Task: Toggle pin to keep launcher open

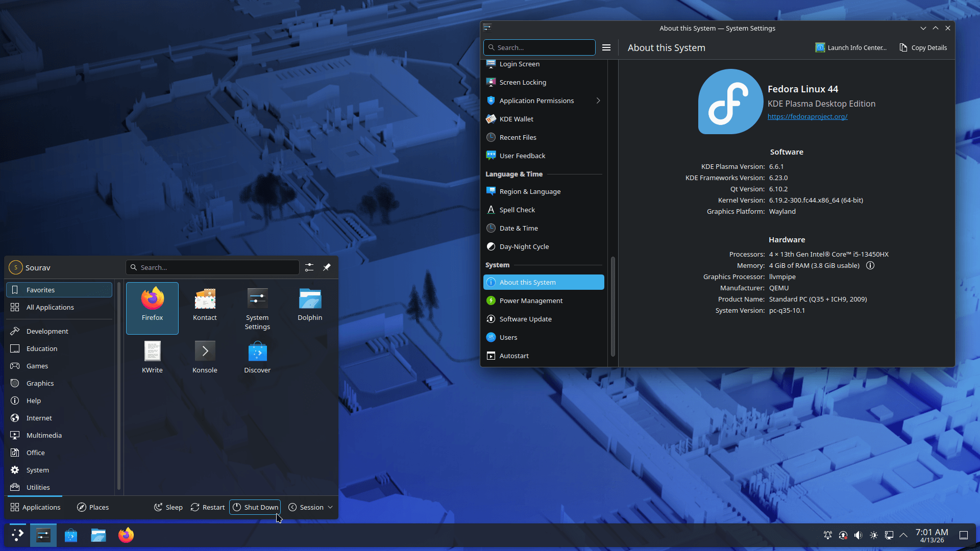Action: point(327,267)
